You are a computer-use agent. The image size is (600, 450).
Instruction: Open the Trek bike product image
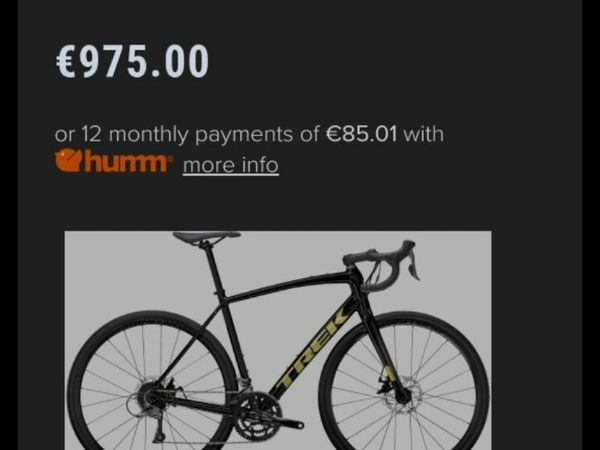[x=278, y=340]
